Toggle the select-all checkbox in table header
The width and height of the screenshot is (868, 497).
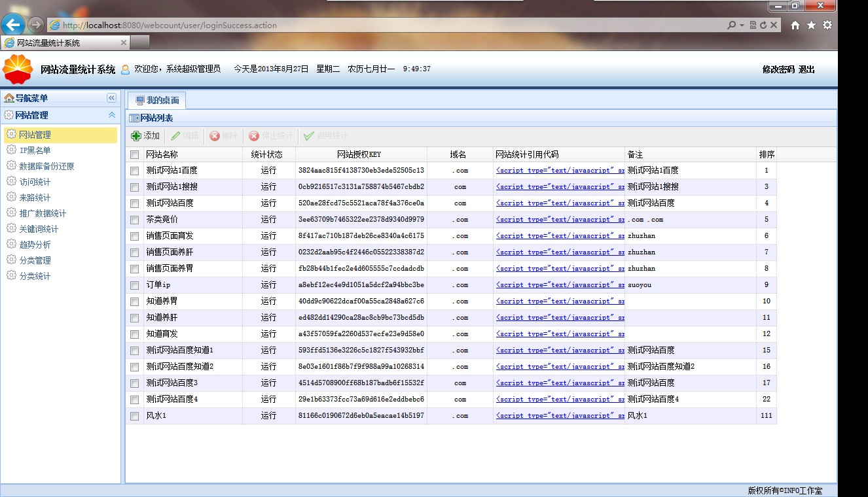coord(134,155)
